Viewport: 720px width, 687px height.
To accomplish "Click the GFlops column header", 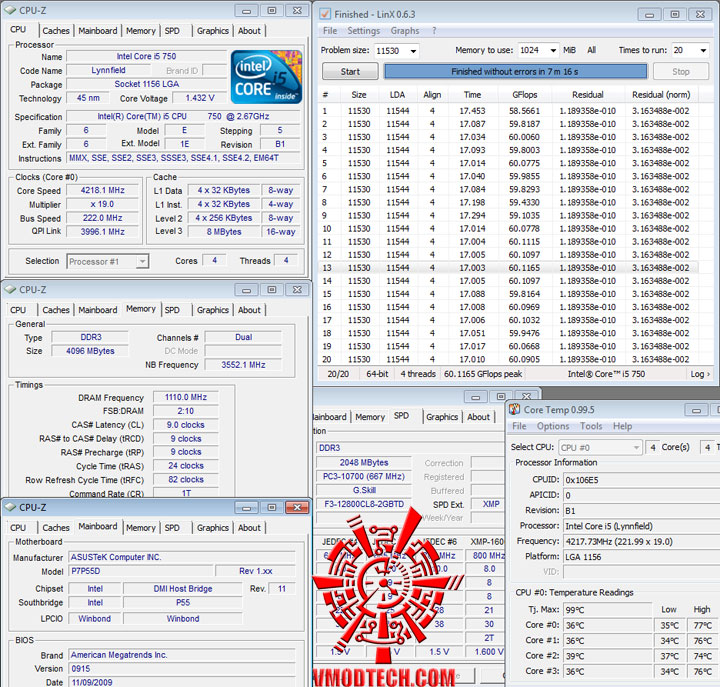I will coord(525,95).
